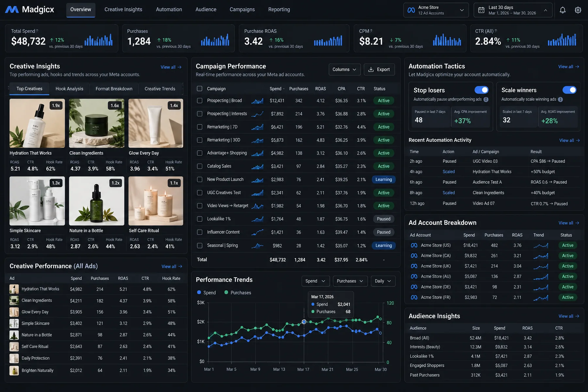Click the Madgicx logo

pyautogui.click(x=30, y=9)
